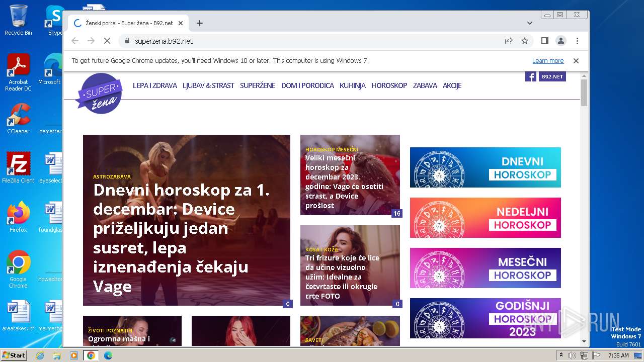Toggle the Chrome side panel
This screenshot has width=644, height=362.
point(544,41)
